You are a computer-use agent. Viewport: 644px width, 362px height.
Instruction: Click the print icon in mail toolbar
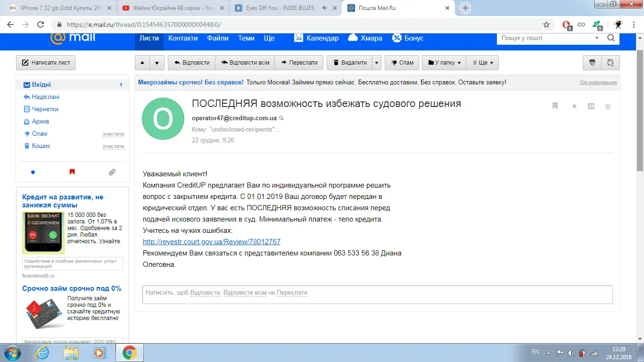592,63
